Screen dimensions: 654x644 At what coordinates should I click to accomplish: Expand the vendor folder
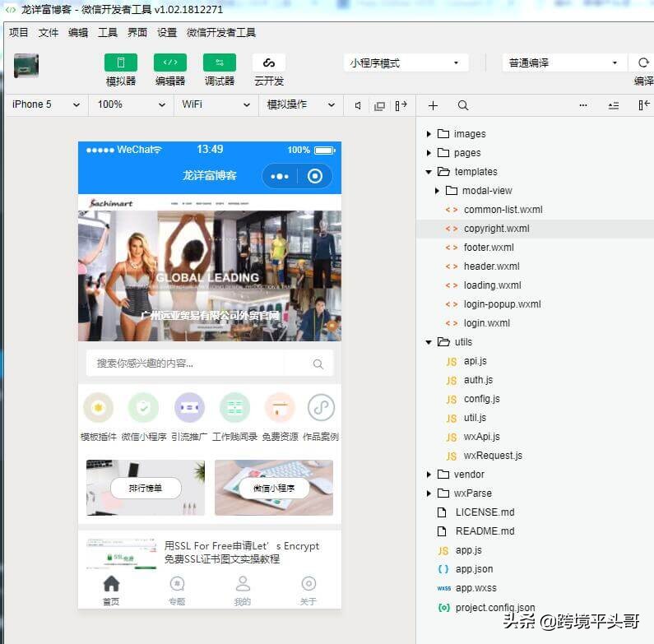tap(429, 475)
